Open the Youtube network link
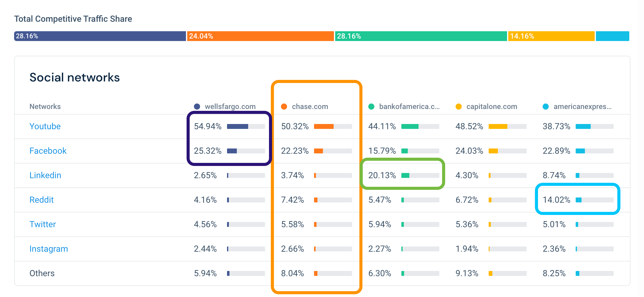Viewport: 644px width, 297px height. (x=45, y=126)
